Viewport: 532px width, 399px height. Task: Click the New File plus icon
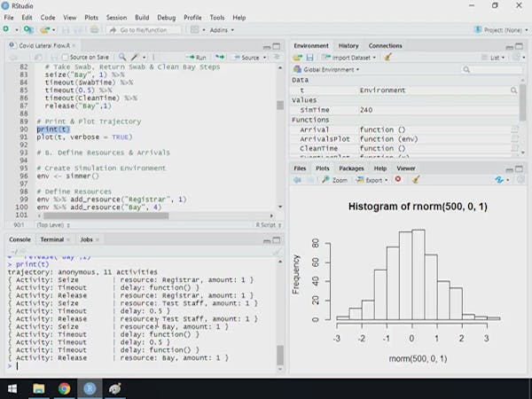6,29
